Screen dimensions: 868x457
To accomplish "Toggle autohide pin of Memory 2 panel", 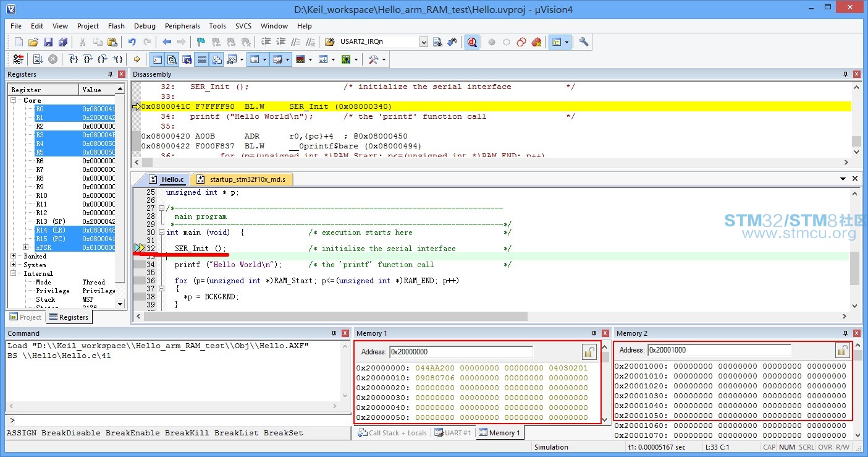I will click(846, 333).
